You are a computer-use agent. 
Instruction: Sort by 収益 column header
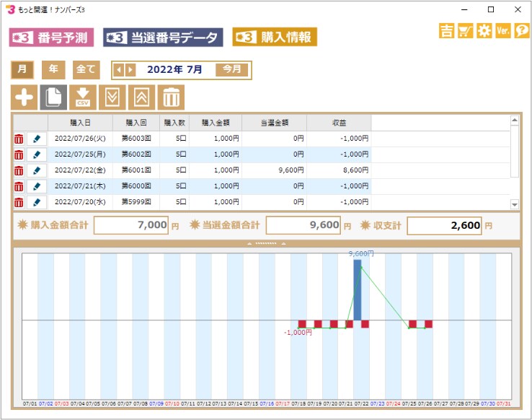(339, 123)
